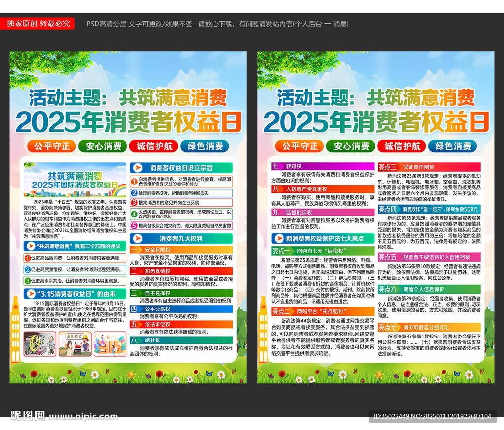
Task: Click right poster's 活动主题：共筑满意消费 title
Action: (376, 98)
